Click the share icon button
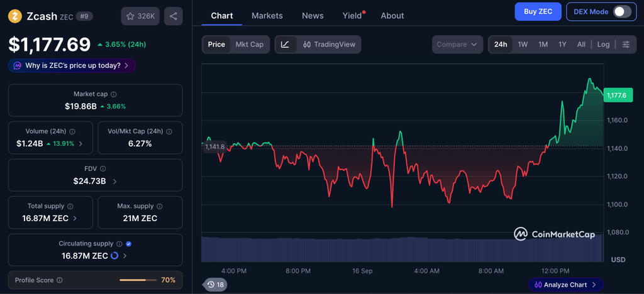644x294 pixels. click(174, 16)
